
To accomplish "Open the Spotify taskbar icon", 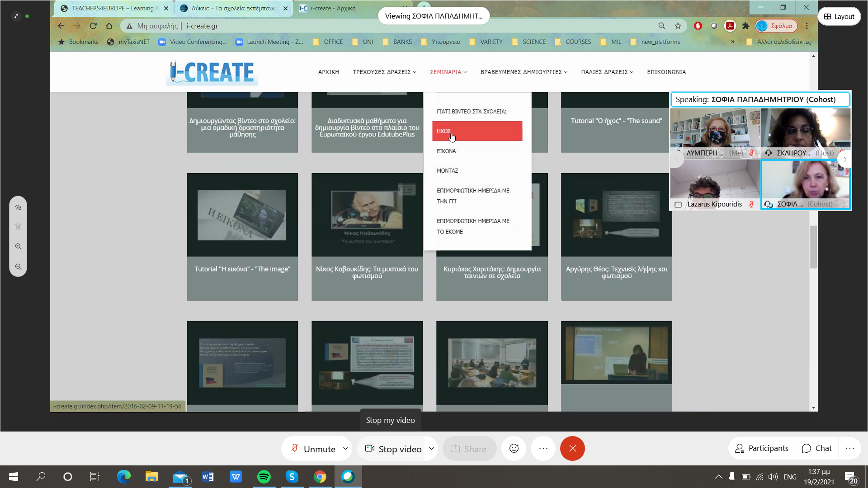I will click(264, 477).
